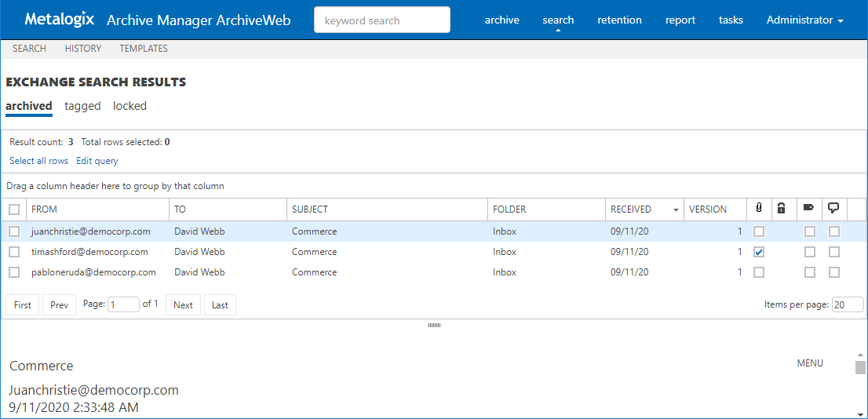Click the attachment paperclip column header icon
This screenshot has width=868, height=419.
click(x=759, y=209)
